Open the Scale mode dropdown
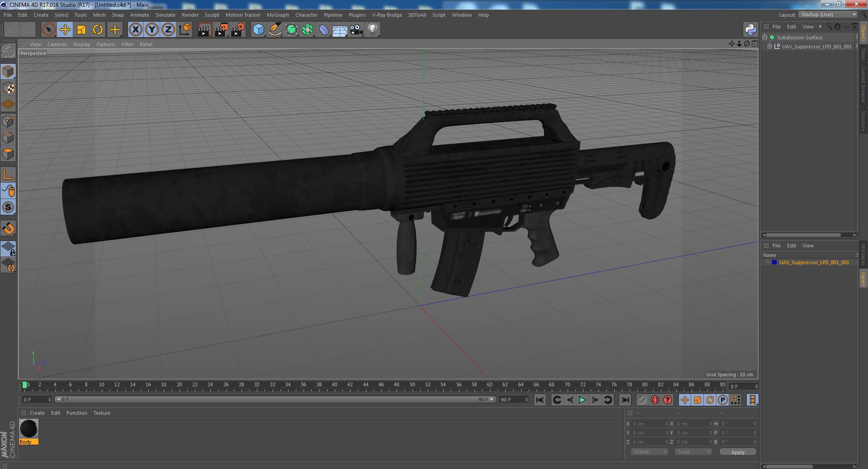The height and width of the screenshot is (469, 868). (x=693, y=452)
